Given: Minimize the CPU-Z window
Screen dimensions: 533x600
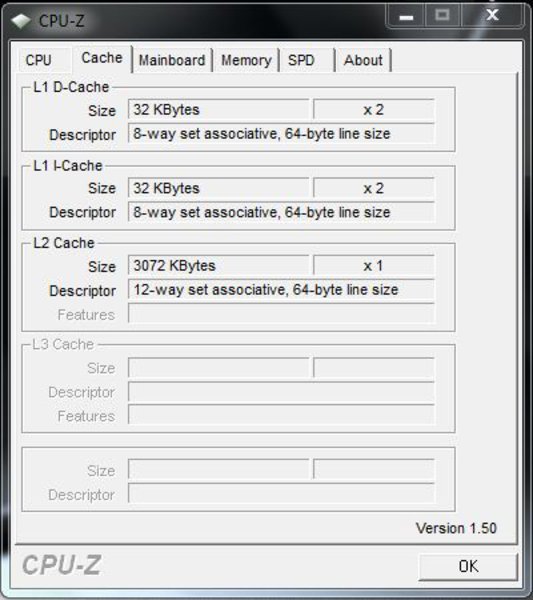Looking at the screenshot, I should 406,16.
